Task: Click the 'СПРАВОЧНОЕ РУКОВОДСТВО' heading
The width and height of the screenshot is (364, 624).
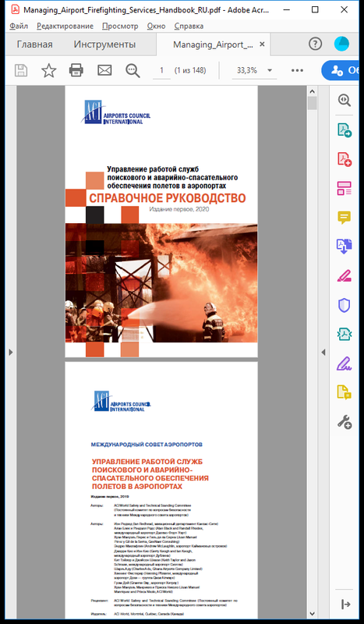Action: point(167,198)
